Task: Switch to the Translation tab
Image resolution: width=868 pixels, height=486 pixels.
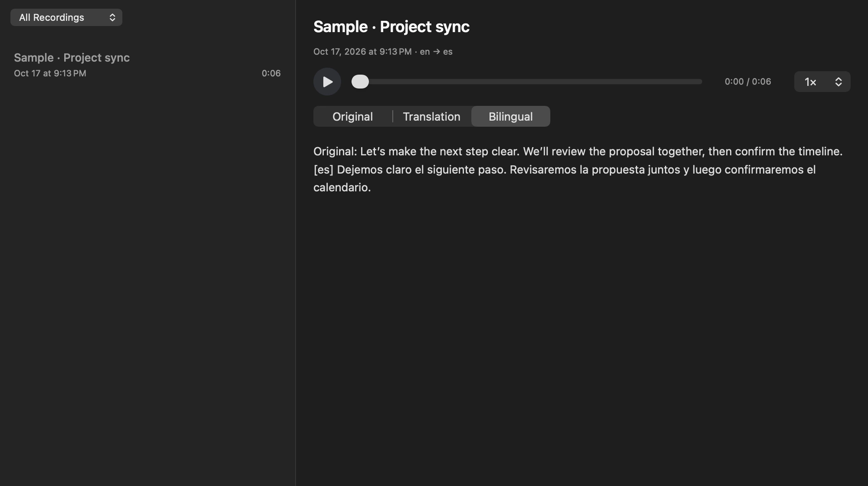Action: (x=431, y=116)
